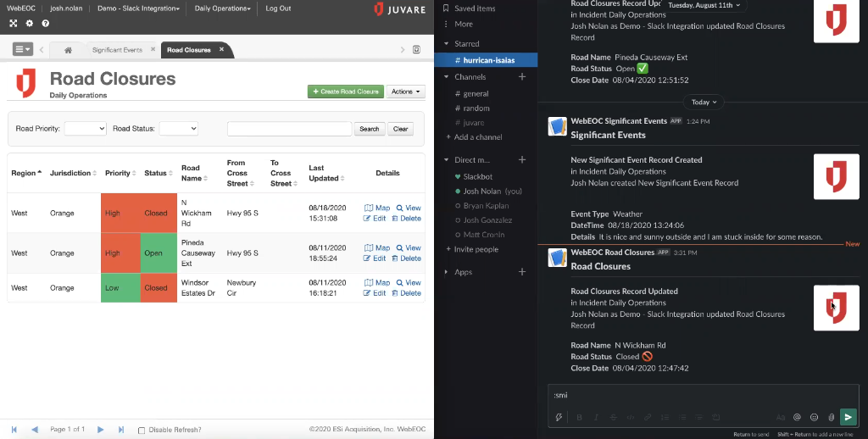Open the WebEOC settings gear icon
The image size is (868, 439).
tap(30, 23)
